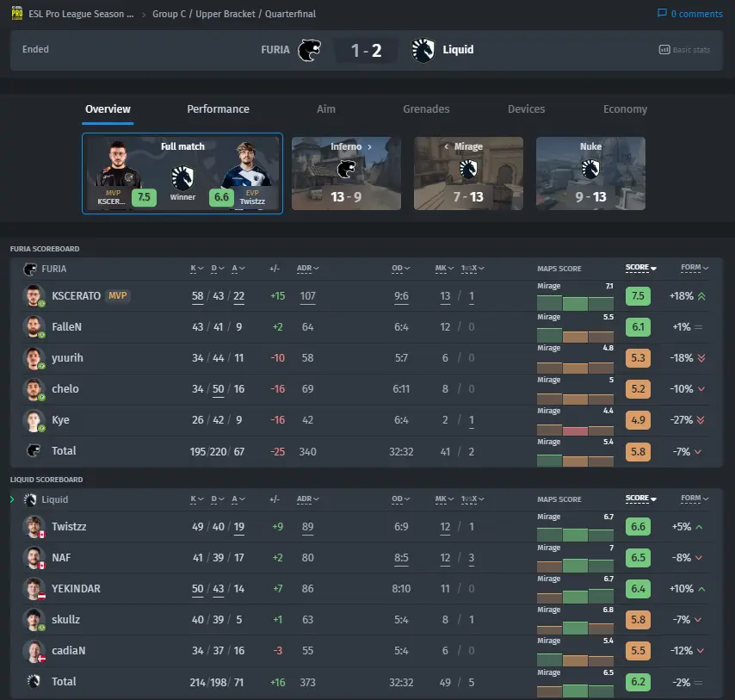735x700 pixels.
Task: Switch to the Overview tab
Action: (x=108, y=109)
